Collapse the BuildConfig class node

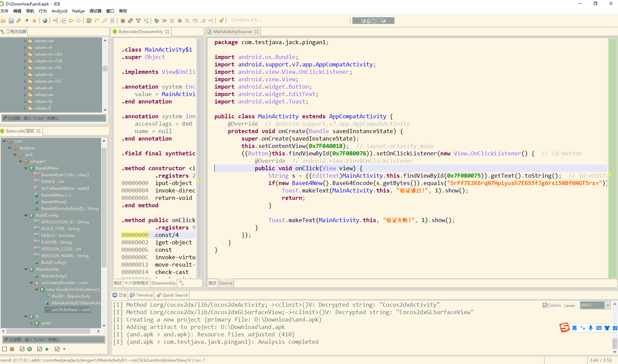(x=26, y=215)
